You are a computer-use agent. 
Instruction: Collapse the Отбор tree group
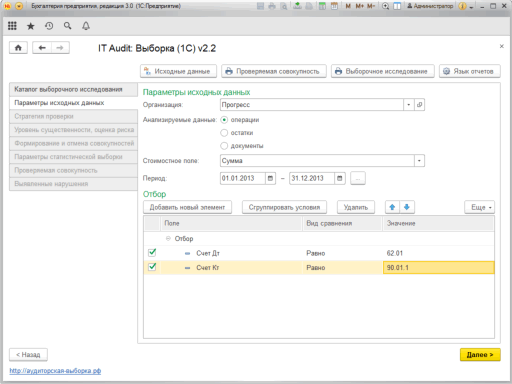(x=168, y=238)
